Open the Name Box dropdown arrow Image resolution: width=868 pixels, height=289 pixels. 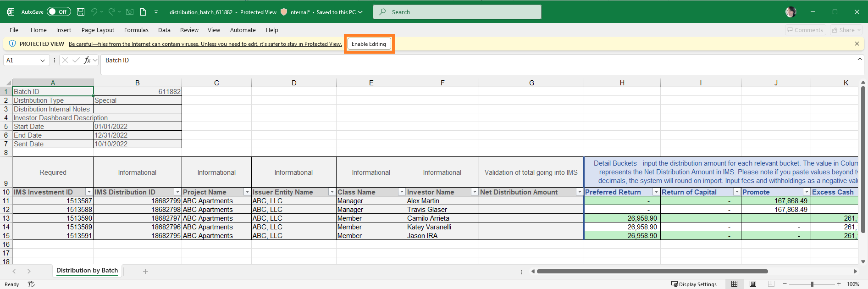pyautogui.click(x=43, y=61)
